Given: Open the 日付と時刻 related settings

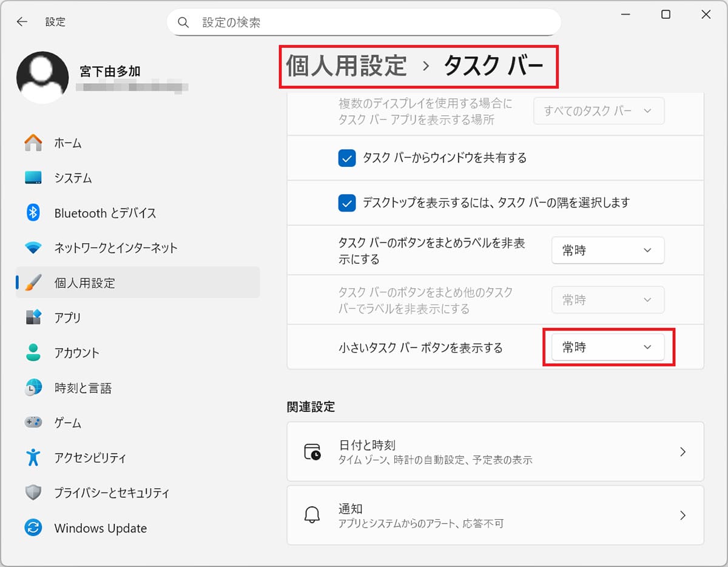Looking at the screenshot, I should click(494, 451).
